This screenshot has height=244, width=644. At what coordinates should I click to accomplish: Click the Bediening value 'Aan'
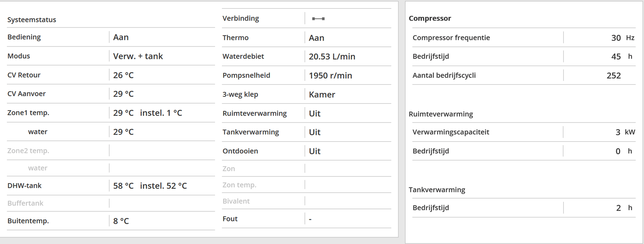pyautogui.click(x=121, y=37)
